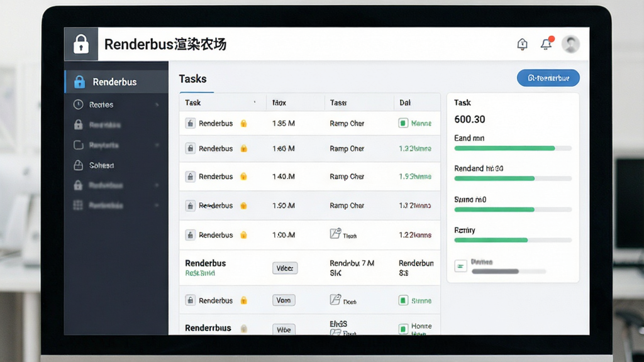The image size is (644, 362).
Task: Open the notification bell with red dot
Action: click(x=547, y=43)
